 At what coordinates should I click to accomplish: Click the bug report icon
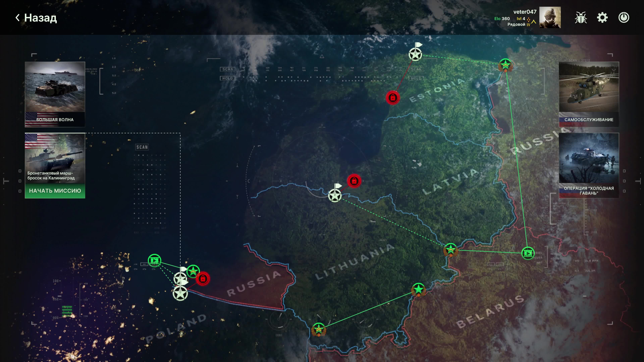pos(580,17)
